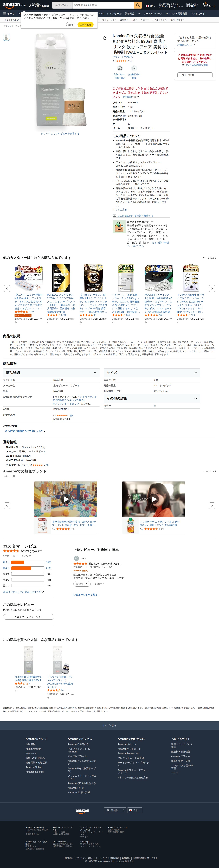Collapse the その他の詳細 section
This screenshot has height=868, width=219.
tap(152, 398)
